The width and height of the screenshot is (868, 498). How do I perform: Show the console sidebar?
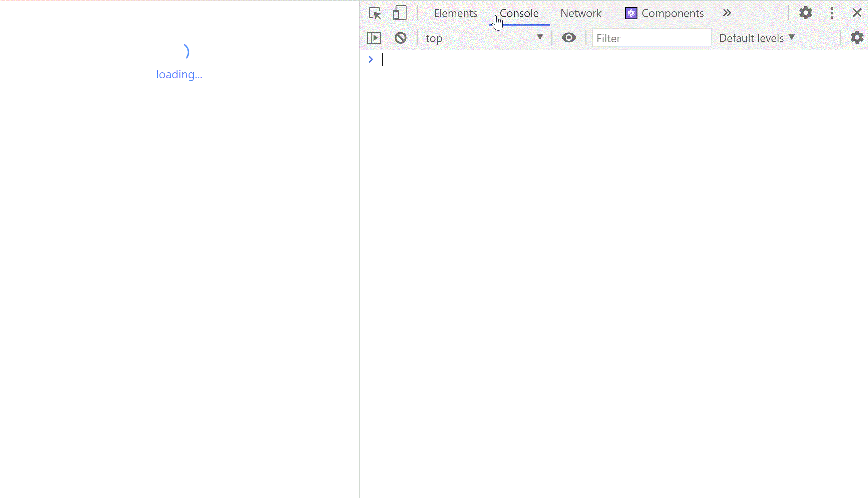pos(374,38)
